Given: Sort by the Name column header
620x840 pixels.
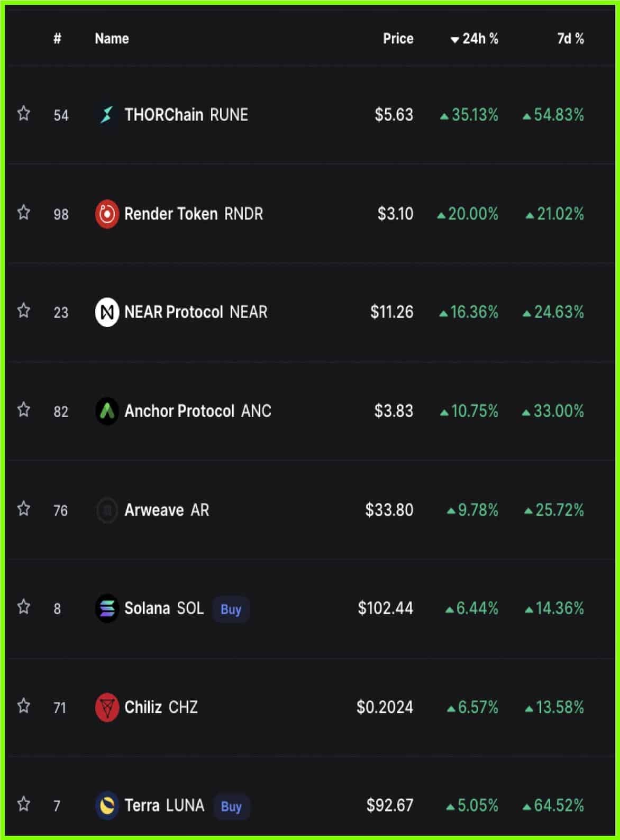Looking at the screenshot, I should [x=112, y=39].
